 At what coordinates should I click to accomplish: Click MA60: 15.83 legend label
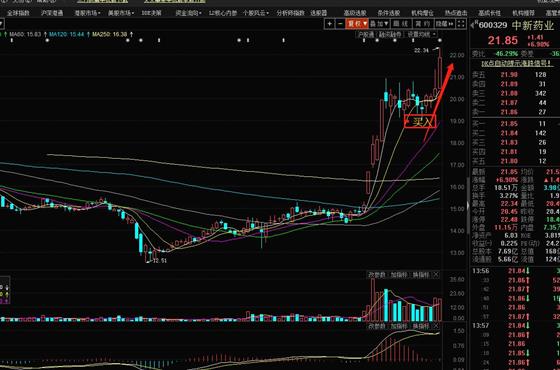tap(25, 34)
